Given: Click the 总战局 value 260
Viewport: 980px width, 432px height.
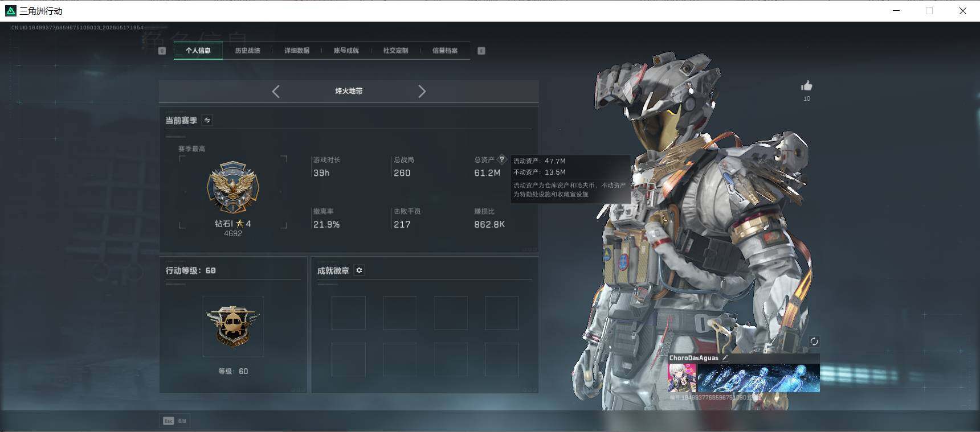Looking at the screenshot, I should pos(402,173).
